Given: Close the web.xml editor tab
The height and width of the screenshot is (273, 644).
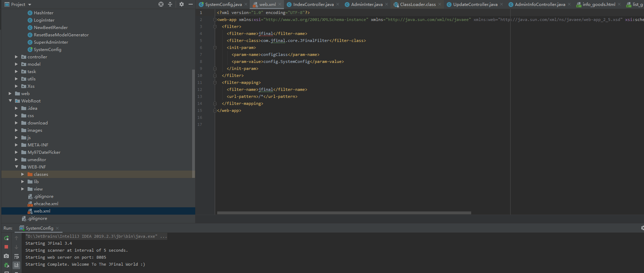Looking at the screenshot, I should point(280,4).
